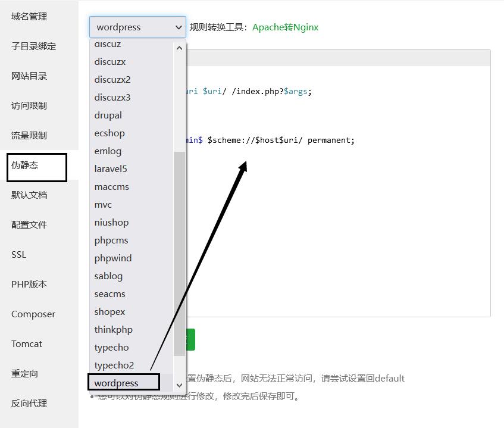Go to the 访问限制 tab
Screen dimensions: 504x428
coord(29,106)
